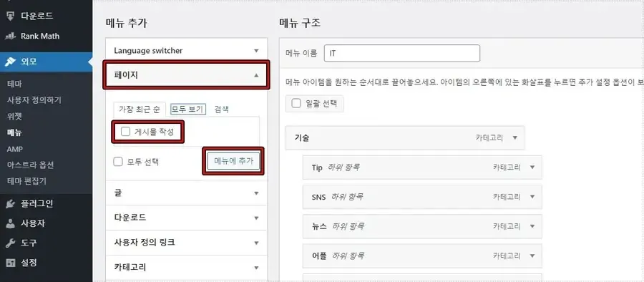The image size is (644, 282).
Task: Expand the 다운로드 panel arrow
Action: pos(256,218)
